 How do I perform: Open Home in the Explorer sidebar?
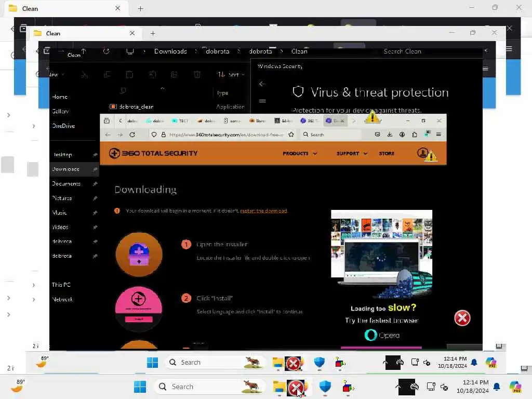60,97
